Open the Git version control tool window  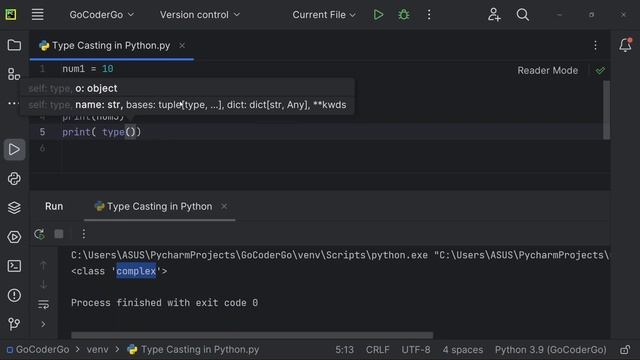pyautogui.click(x=14, y=324)
